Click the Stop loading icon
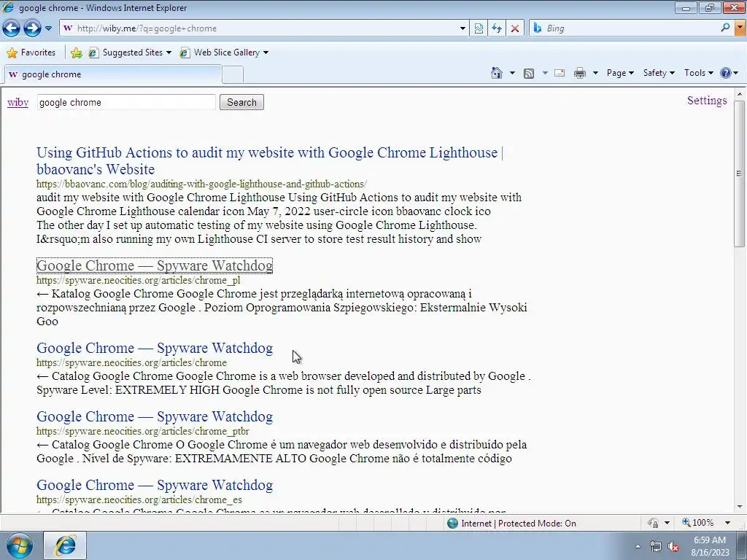 (x=514, y=28)
